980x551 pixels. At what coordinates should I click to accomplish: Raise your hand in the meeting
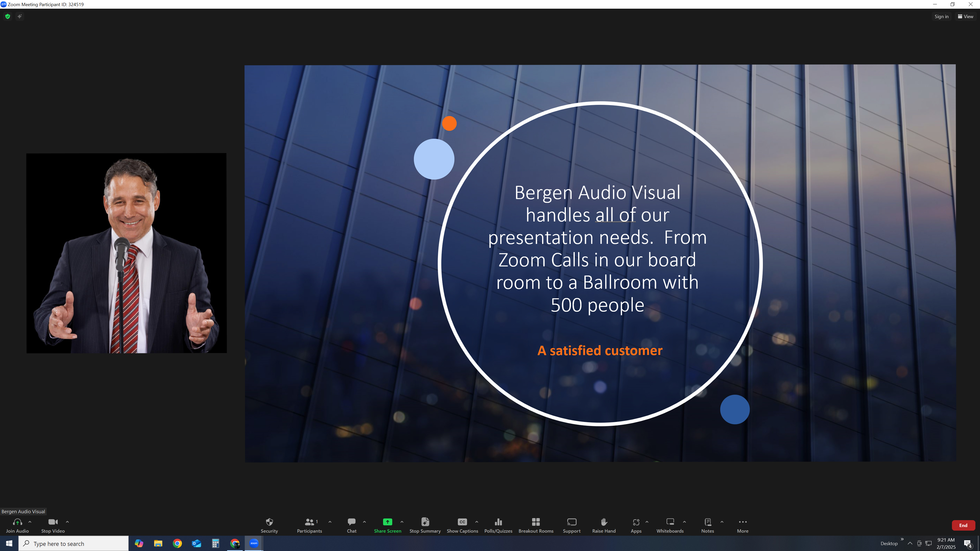604,525
